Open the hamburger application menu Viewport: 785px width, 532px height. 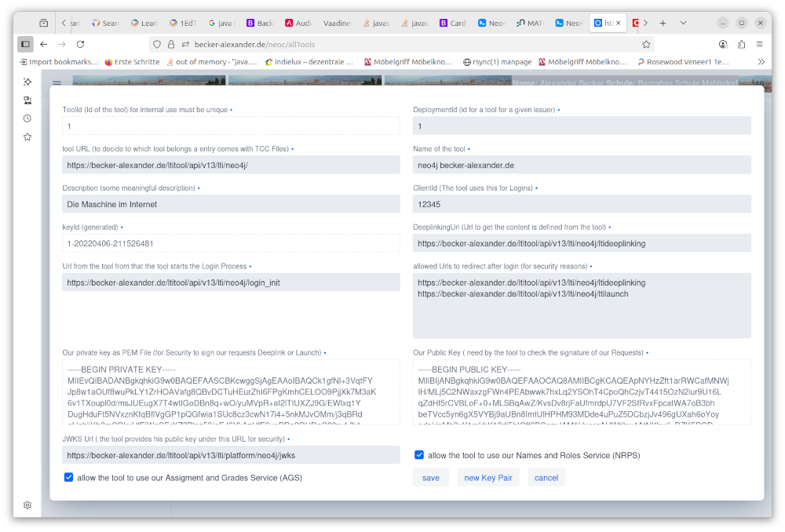coord(759,45)
